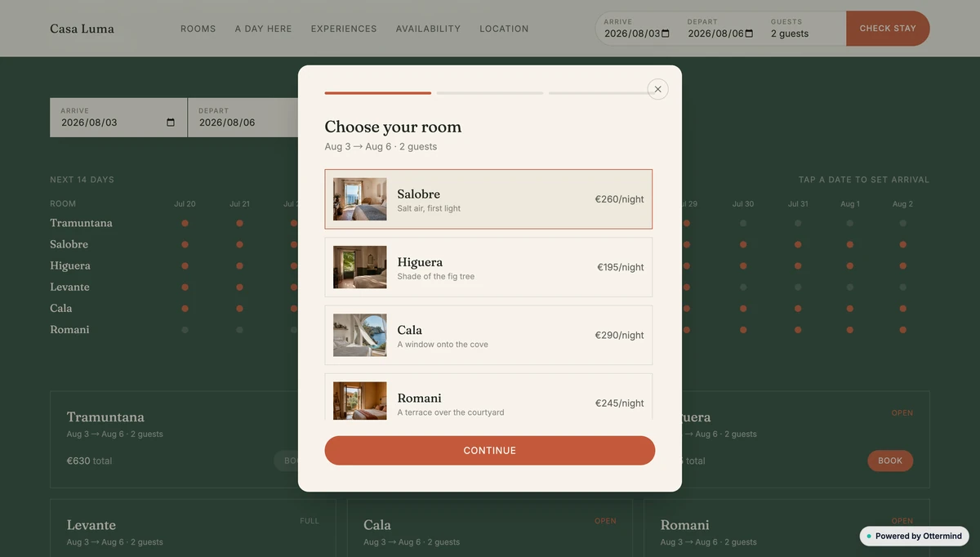Click Higuera availability dot for Jul 20
The image size is (980, 557).
[185, 265]
